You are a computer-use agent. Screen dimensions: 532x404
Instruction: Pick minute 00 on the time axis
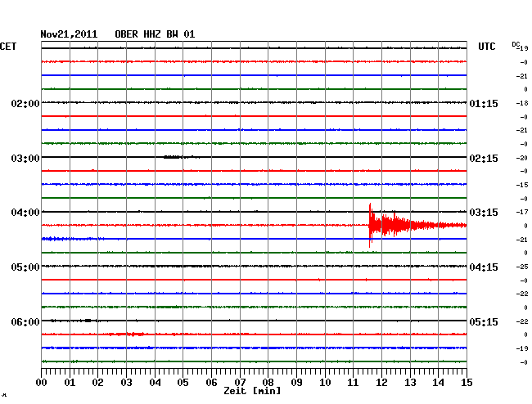click(x=42, y=383)
